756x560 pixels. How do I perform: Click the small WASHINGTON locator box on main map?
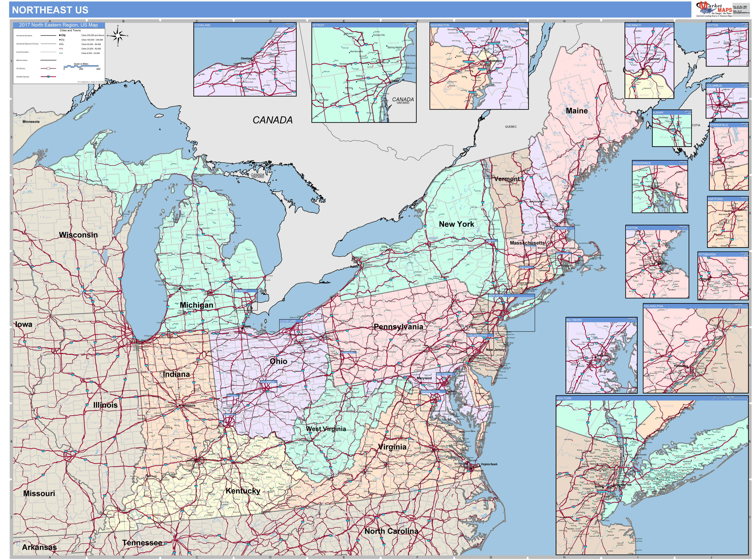433,400
